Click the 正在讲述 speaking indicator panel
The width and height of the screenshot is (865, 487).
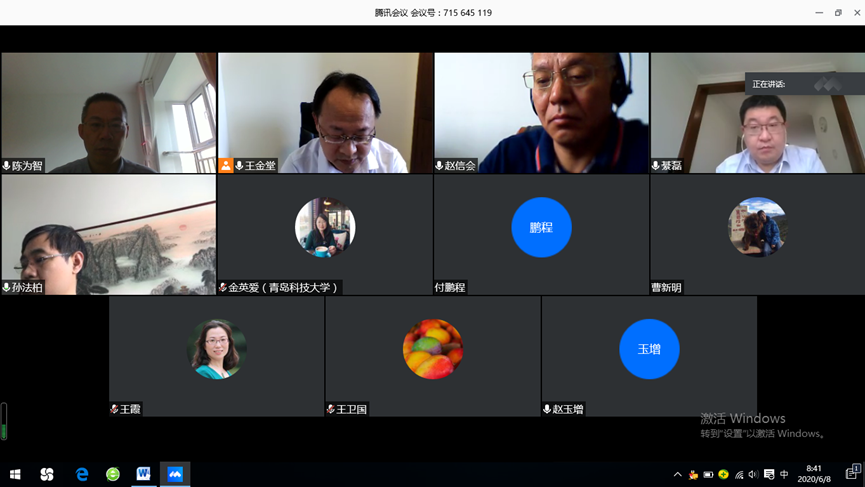(x=797, y=84)
